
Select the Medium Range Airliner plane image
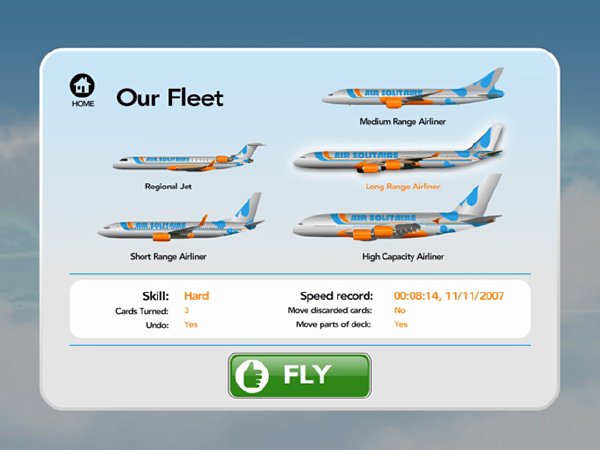413,88
